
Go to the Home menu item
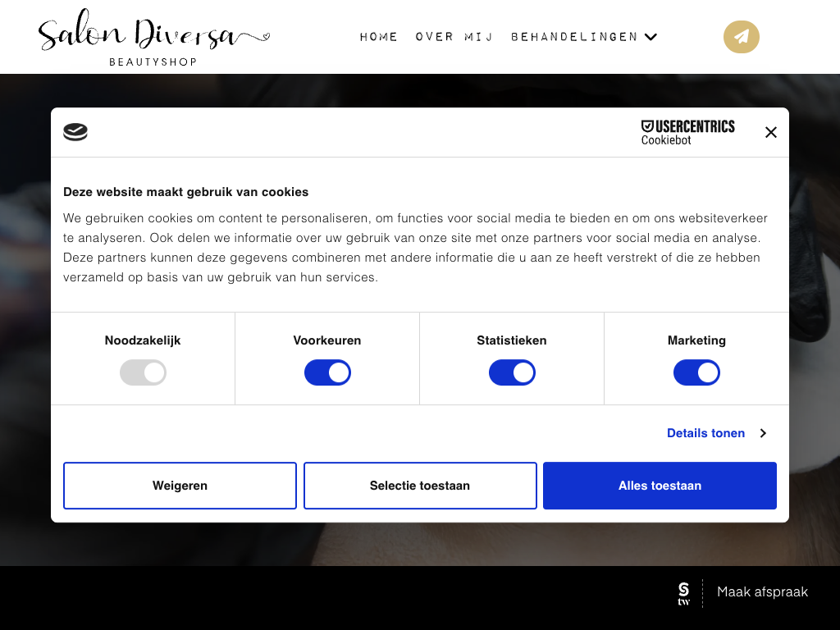379,37
